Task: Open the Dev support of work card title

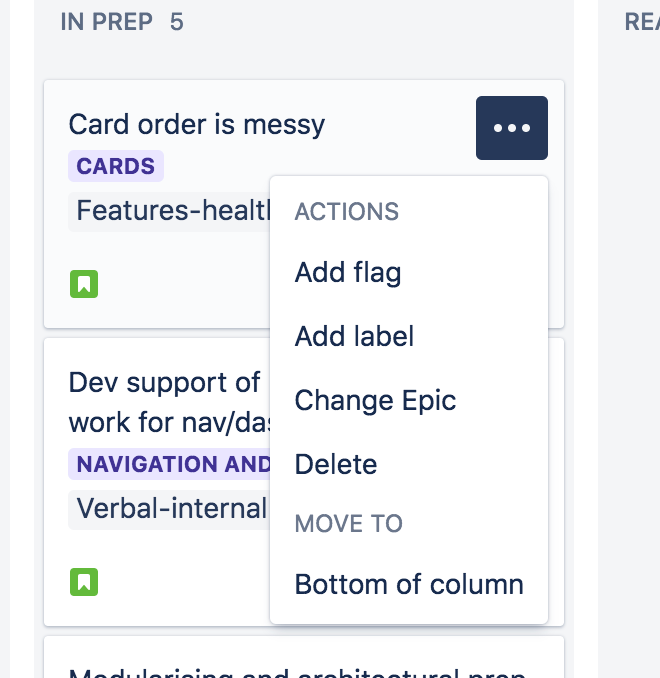Action: click(x=170, y=403)
